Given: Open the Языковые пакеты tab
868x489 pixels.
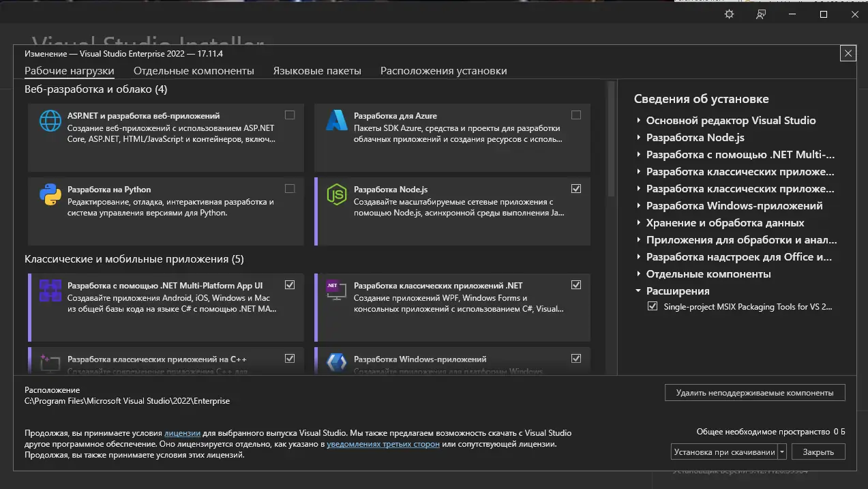Looking at the screenshot, I should pos(318,70).
